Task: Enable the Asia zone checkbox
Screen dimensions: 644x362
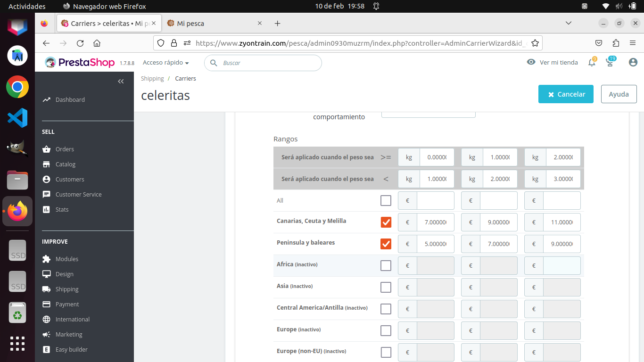Action: (x=386, y=287)
